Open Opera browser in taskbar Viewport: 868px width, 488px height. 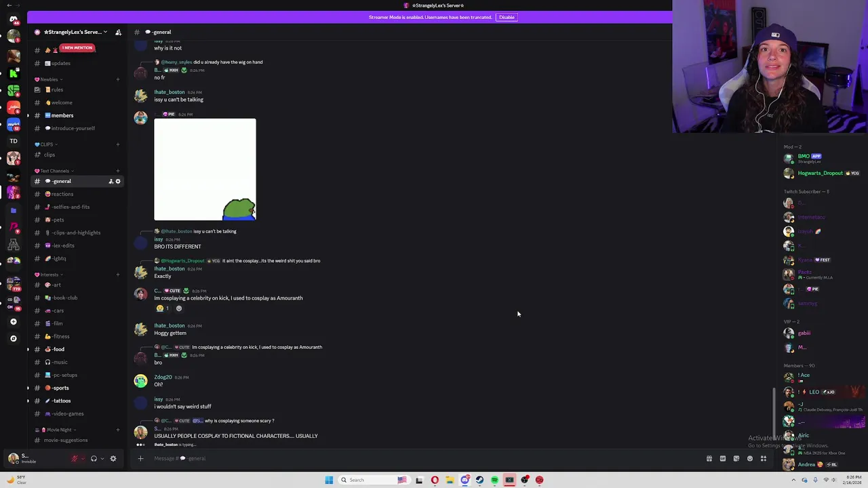(435, 480)
